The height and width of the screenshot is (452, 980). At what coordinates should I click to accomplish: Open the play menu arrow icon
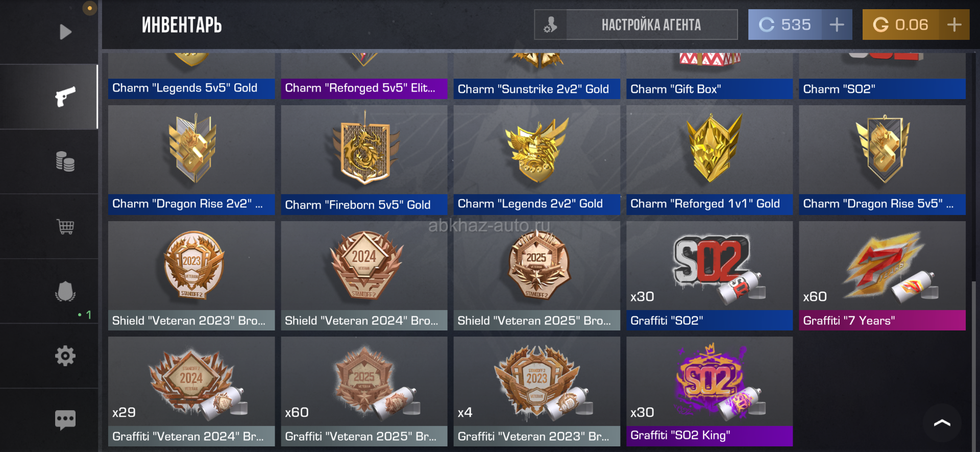(x=65, y=32)
